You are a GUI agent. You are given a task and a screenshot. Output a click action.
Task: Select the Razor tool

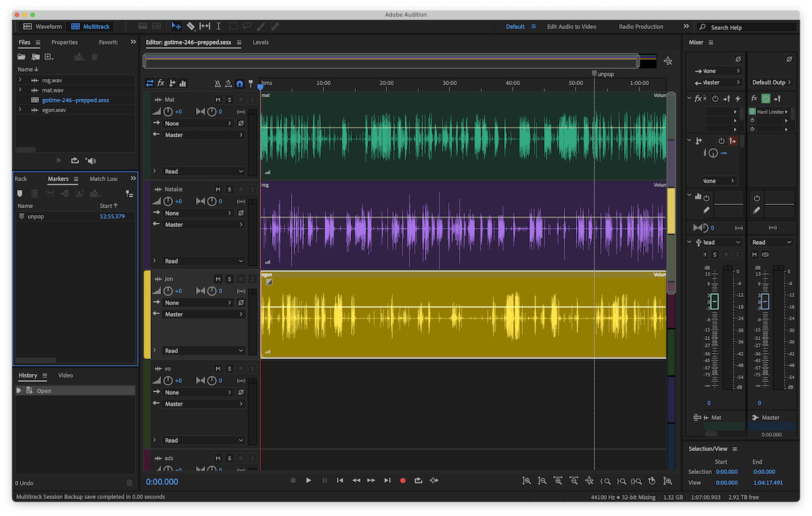191,26
